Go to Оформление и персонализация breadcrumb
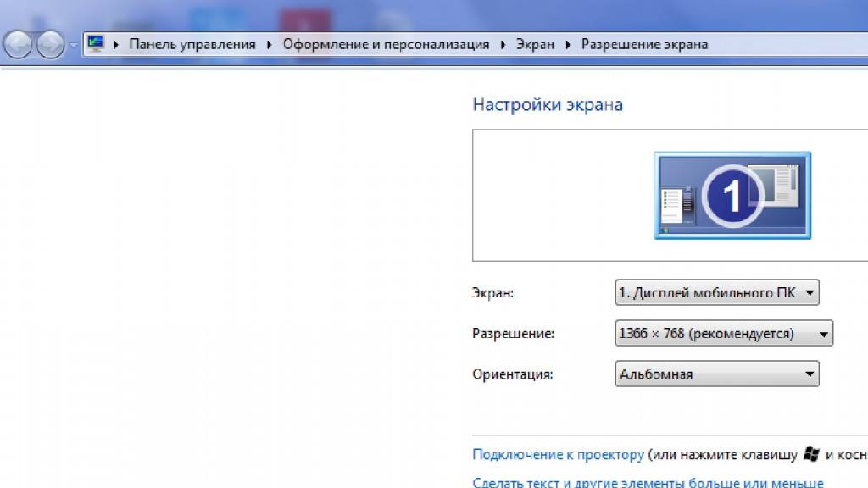 tap(386, 44)
